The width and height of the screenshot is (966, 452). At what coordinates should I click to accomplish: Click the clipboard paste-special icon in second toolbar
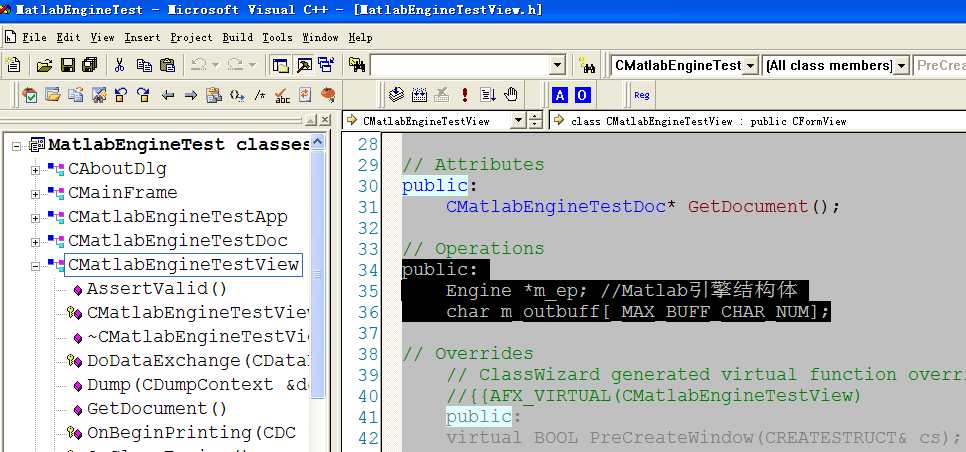click(214, 95)
